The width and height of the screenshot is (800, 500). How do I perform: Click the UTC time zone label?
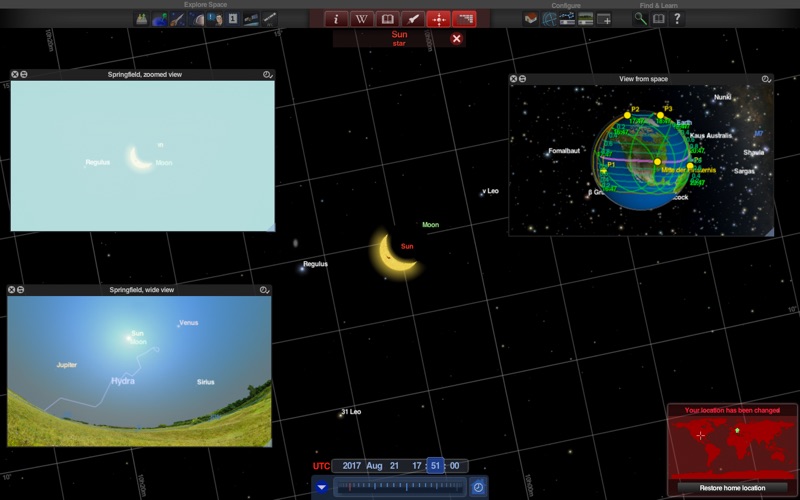[321, 466]
